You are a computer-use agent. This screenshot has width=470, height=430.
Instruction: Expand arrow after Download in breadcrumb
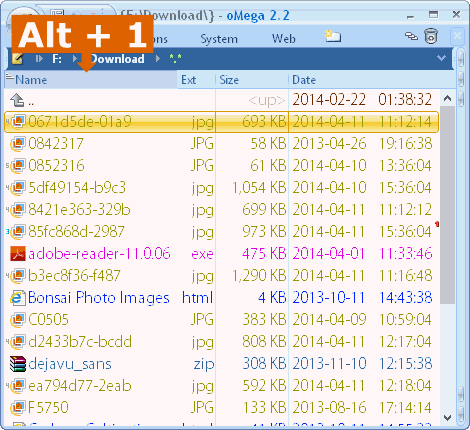click(x=158, y=59)
